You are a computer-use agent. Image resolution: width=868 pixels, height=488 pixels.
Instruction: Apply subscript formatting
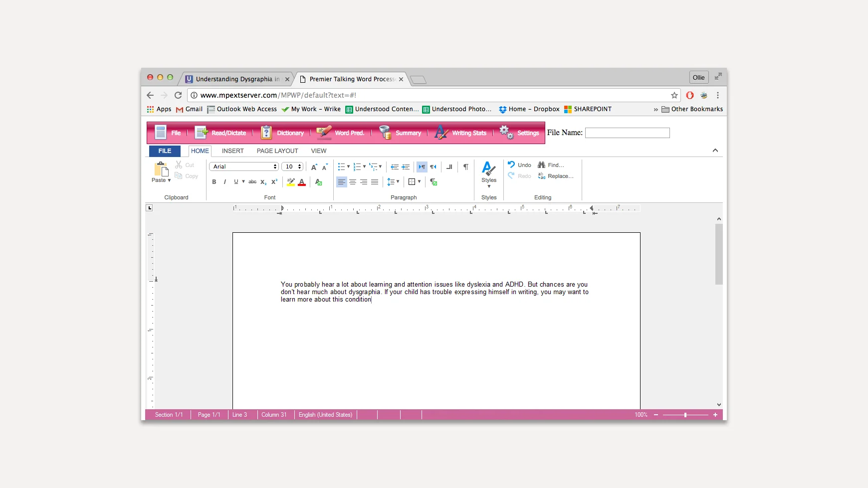(263, 182)
